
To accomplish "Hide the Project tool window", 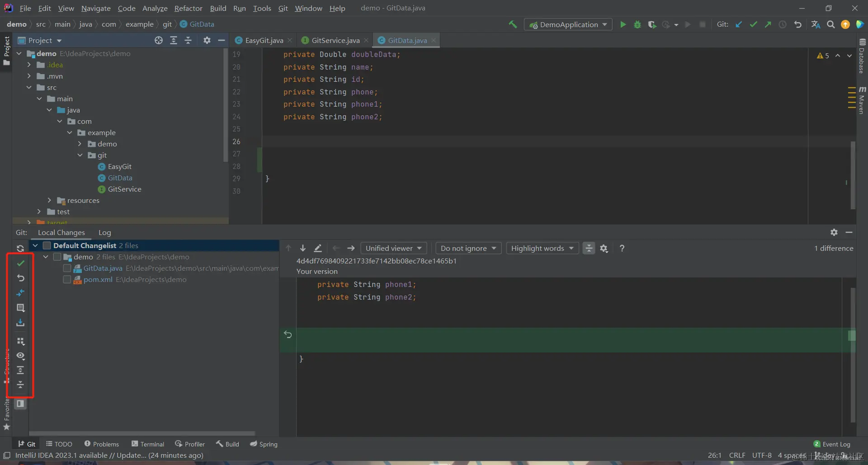I will [x=222, y=40].
